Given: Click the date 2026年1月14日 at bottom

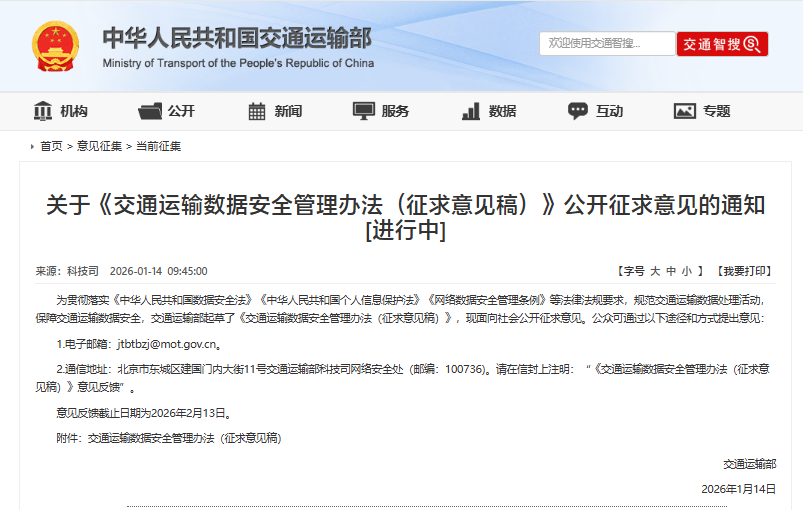Looking at the screenshot, I should [x=738, y=489].
